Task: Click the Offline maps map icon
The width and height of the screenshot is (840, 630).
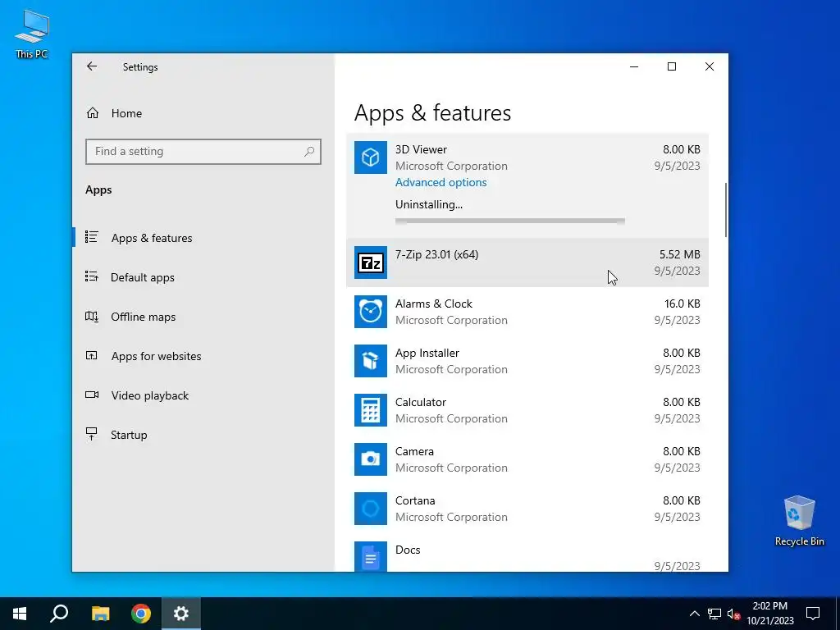Action: point(92,317)
